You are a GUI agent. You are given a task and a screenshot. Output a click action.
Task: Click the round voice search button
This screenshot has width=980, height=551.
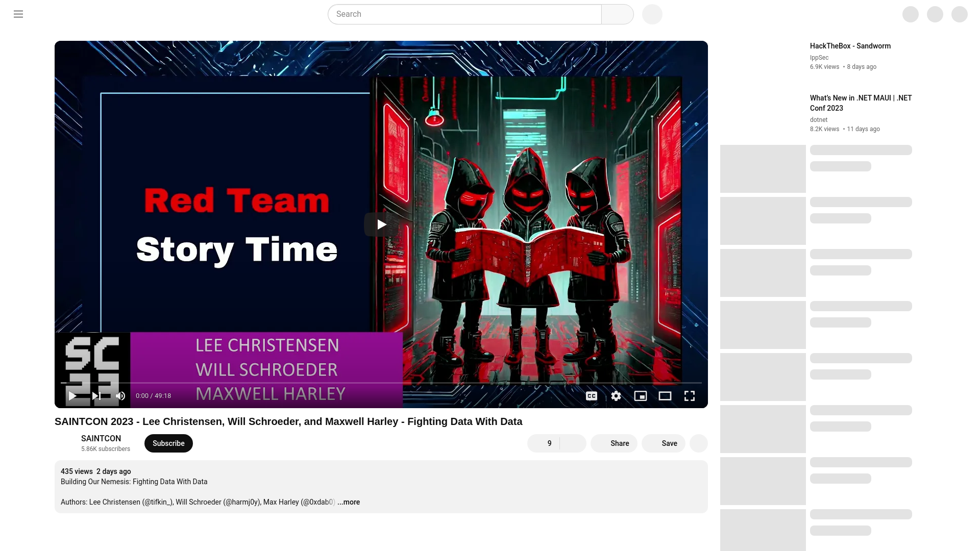click(x=652, y=14)
